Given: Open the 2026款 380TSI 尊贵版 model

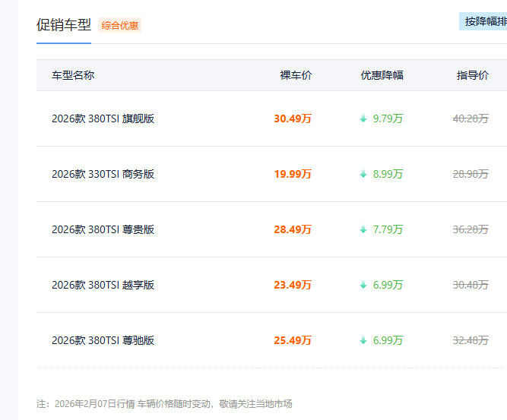Looking at the screenshot, I should click(x=103, y=229).
